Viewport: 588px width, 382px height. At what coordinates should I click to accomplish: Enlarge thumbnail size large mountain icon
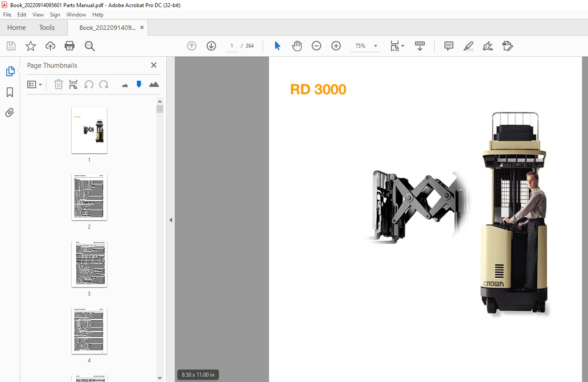154,84
